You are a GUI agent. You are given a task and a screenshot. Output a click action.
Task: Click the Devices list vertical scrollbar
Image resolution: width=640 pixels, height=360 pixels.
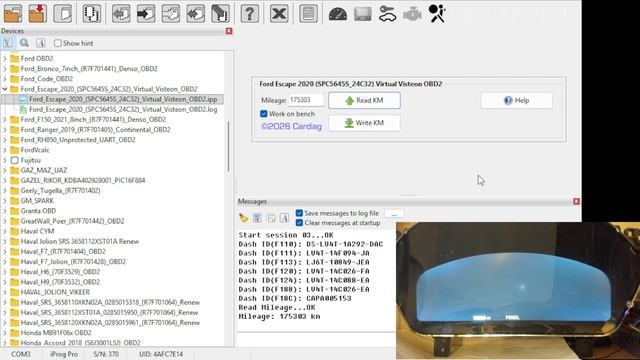pos(229,147)
